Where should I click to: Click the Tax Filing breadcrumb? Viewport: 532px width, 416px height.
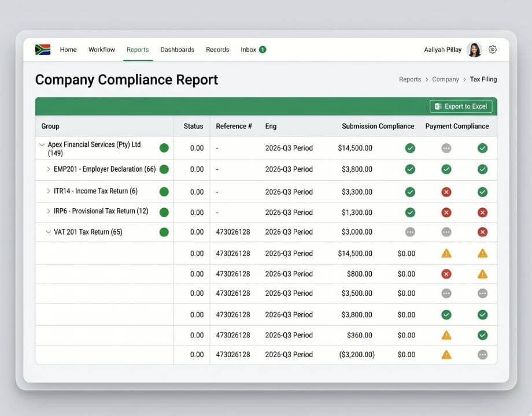pos(483,79)
